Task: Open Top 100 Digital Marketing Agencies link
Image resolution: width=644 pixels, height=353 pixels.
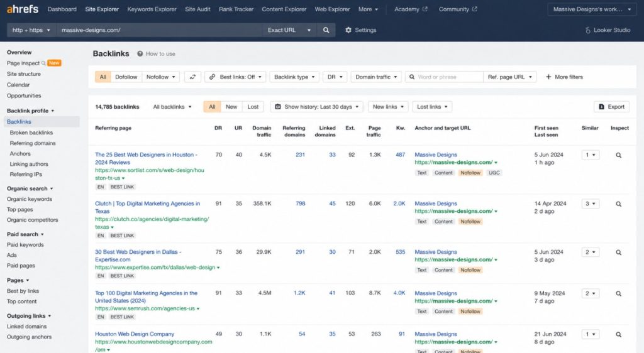Action: (x=146, y=297)
